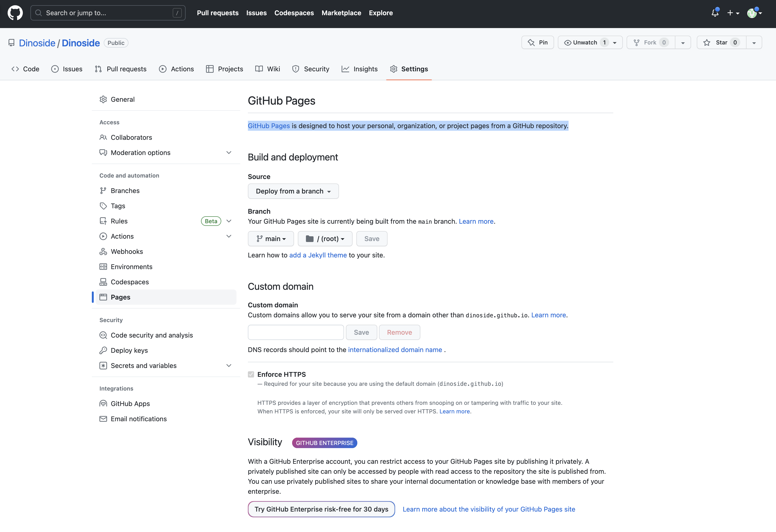Go to the Dinoside owner profile link
This screenshot has width=776, height=532.
37,43
